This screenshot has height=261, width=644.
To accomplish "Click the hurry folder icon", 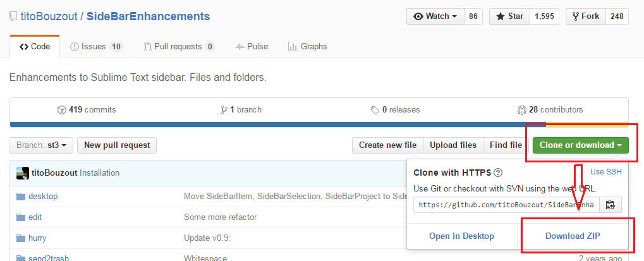I will 21,238.
